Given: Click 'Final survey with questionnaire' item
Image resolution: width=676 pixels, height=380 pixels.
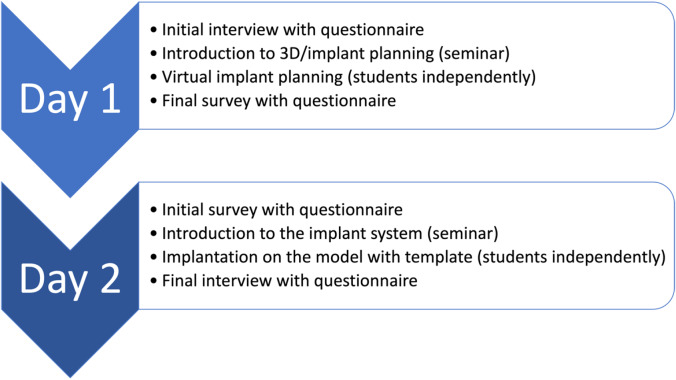Looking at the screenshot, I should pos(273,101).
